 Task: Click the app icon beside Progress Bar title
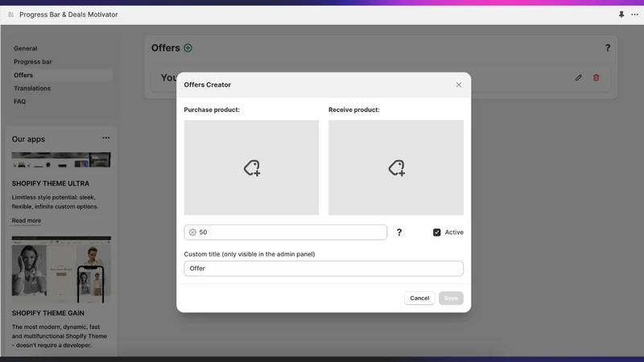point(11,14)
